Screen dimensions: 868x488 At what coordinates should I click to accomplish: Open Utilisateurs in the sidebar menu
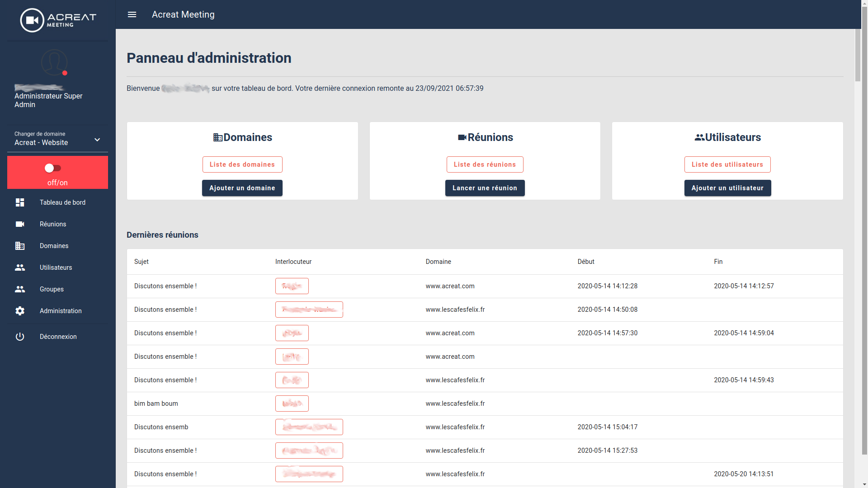pos(56,267)
